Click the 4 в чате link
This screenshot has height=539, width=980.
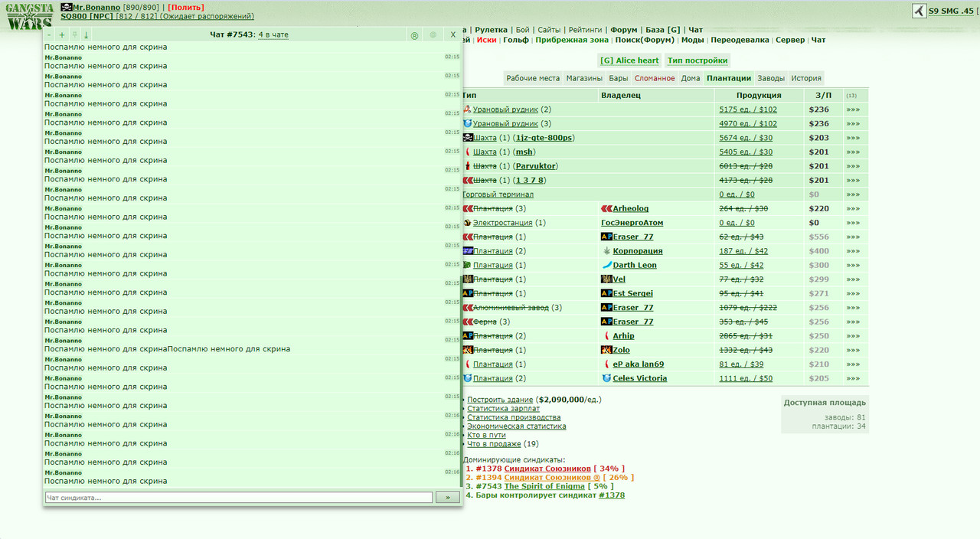pyautogui.click(x=273, y=34)
